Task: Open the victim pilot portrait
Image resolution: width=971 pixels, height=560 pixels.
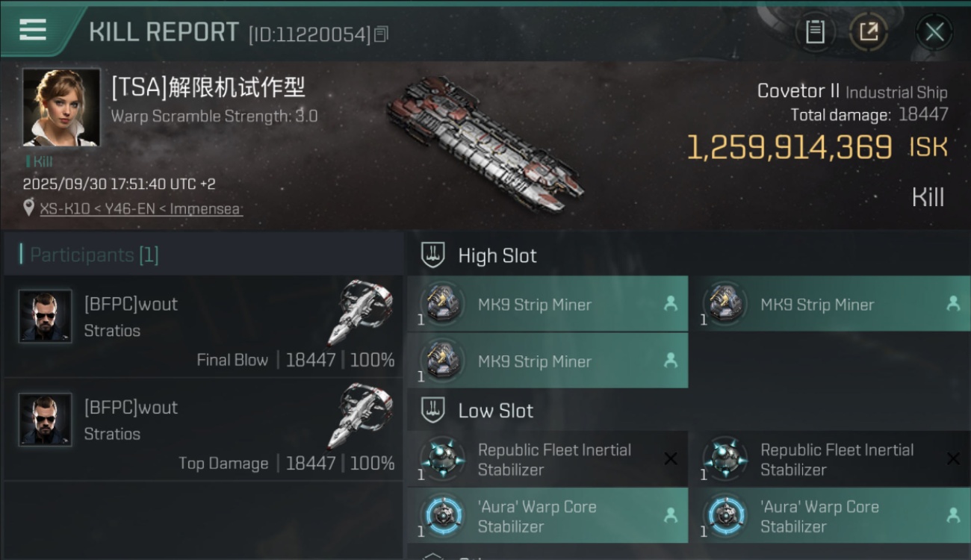Action: (61, 108)
